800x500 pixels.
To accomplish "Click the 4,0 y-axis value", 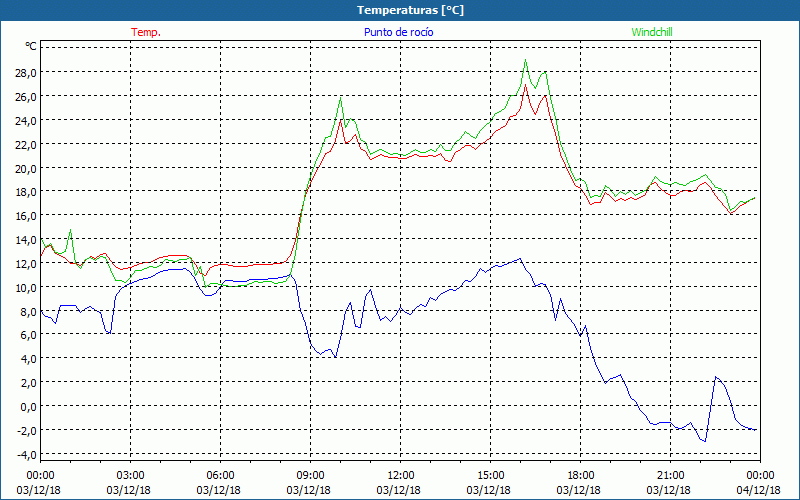I will click(28, 359).
